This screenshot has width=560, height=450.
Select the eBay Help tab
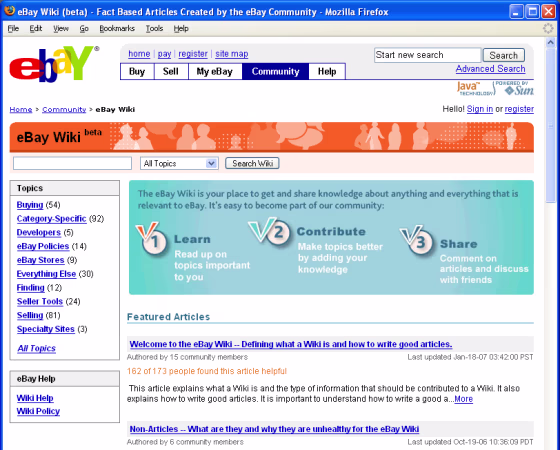pos(327,71)
